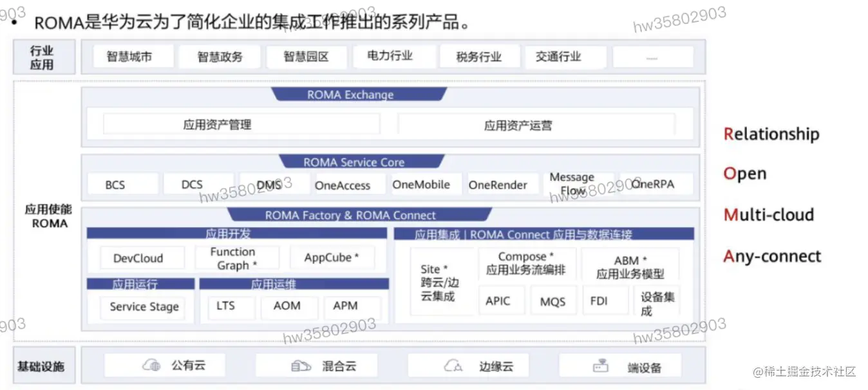Click the 公有云 label

[x=188, y=366]
